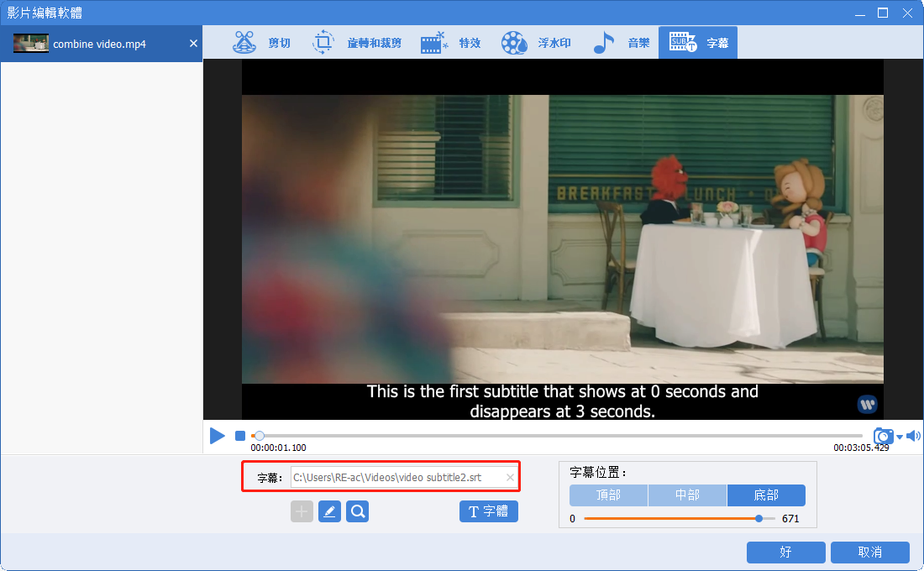The image size is (924, 571).
Task: Switch to the 音樂 music tab
Action: (x=621, y=43)
